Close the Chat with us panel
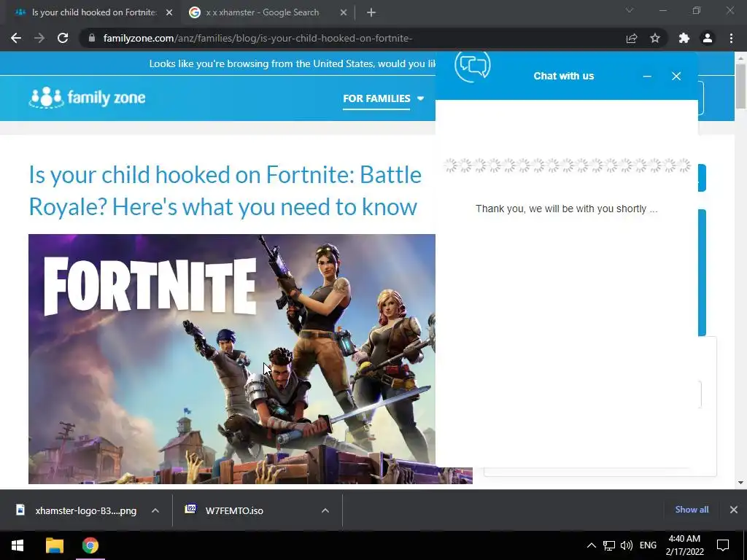The image size is (747, 560). (x=676, y=76)
